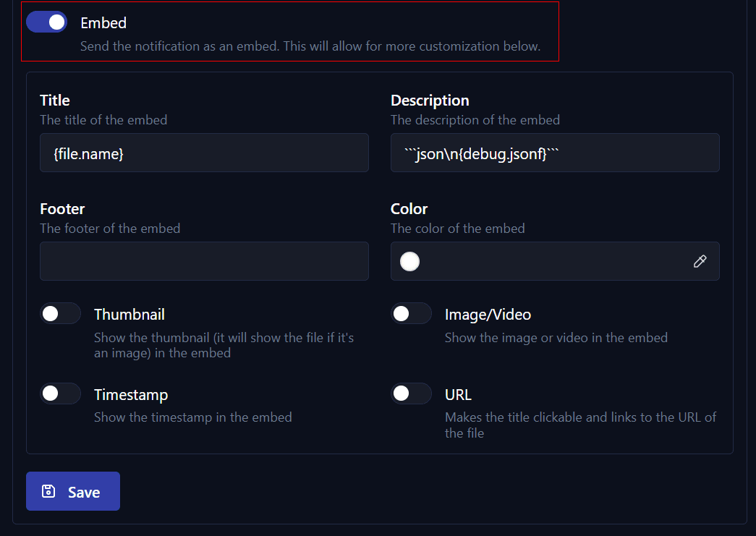Click the Embed label text
The image size is (756, 536).
[103, 23]
